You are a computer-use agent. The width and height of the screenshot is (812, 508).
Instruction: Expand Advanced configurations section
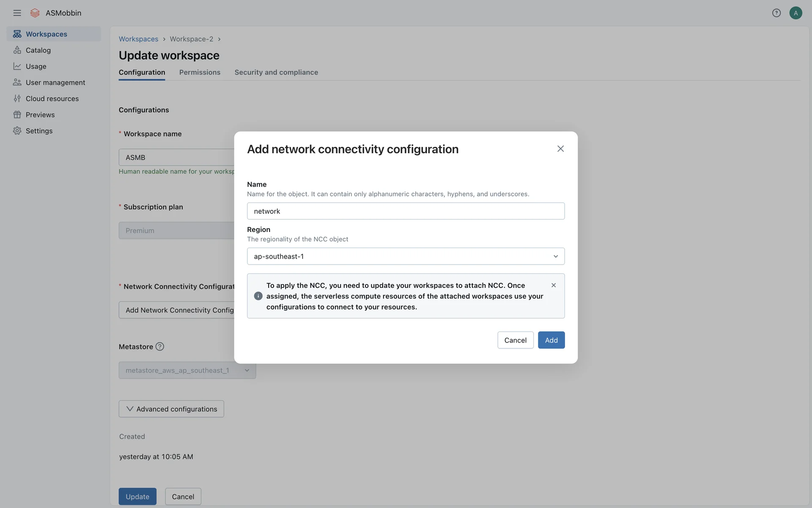(x=171, y=409)
